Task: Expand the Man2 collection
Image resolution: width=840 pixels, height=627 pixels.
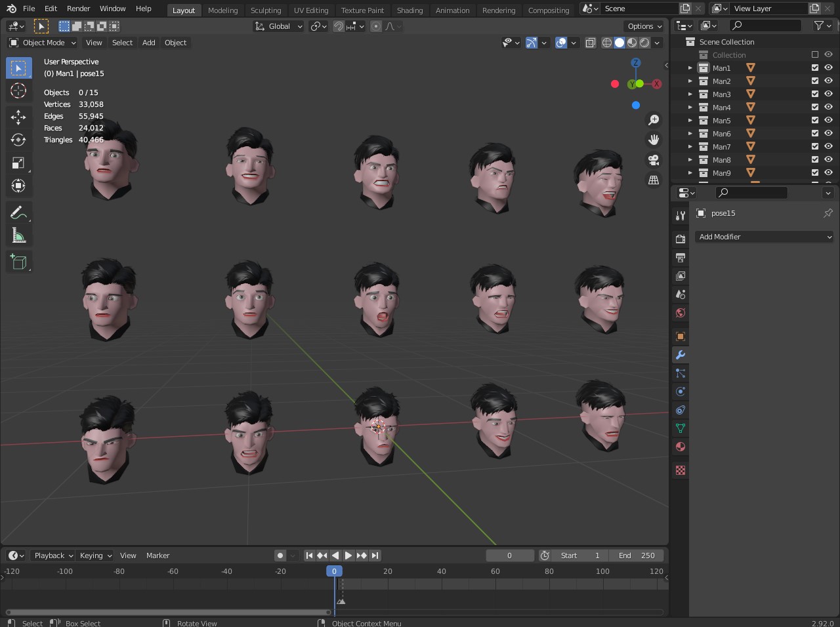Action: (690, 81)
